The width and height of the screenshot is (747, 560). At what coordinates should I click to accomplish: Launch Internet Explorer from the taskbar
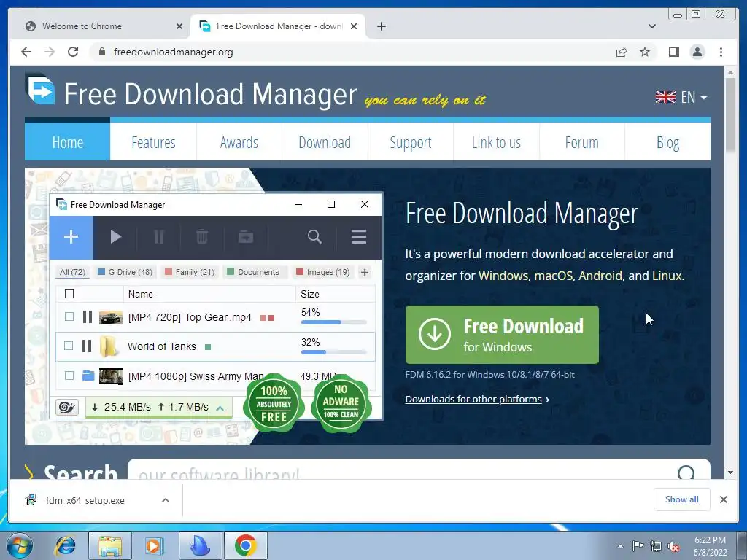coord(65,545)
